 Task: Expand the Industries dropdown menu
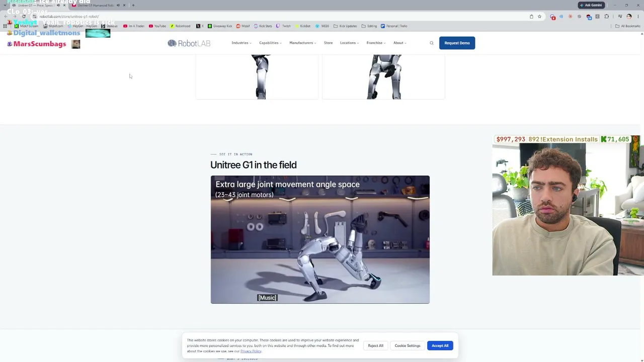click(x=242, y=43)
